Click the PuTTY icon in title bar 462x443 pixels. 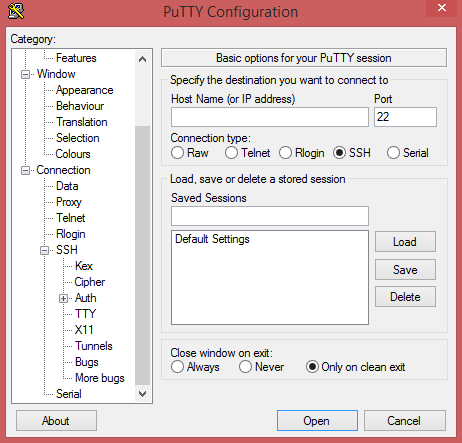point(16,11)
